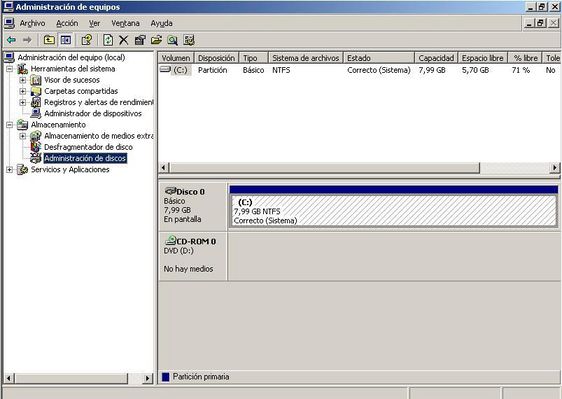Expand the Visor de sucesos node
The height and width of the screenshot is (399, 562).
tap(23, 80)
